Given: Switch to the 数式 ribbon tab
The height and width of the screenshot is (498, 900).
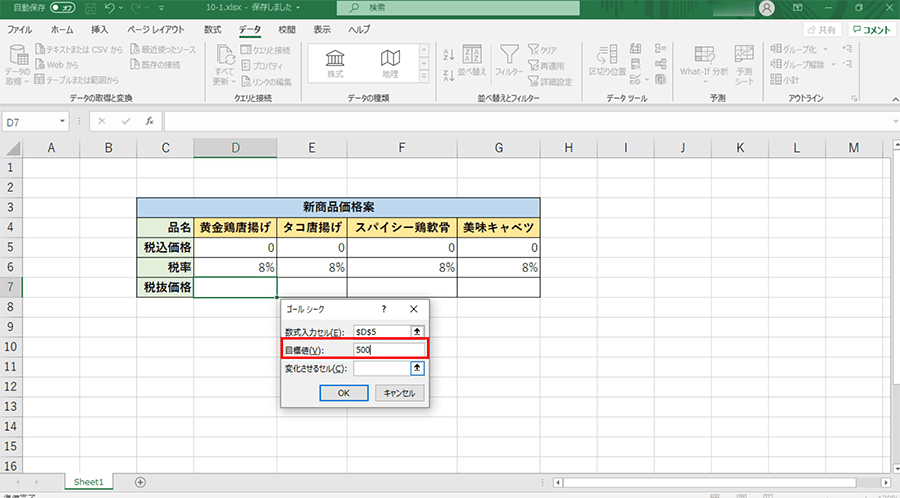Looking at the screenshot, I should point(212,30).
